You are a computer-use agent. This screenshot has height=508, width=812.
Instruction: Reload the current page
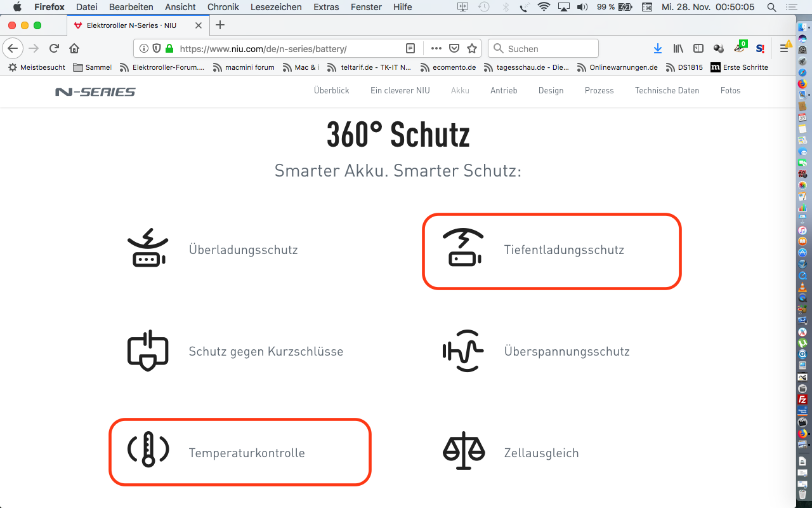[x=55, y=48]
